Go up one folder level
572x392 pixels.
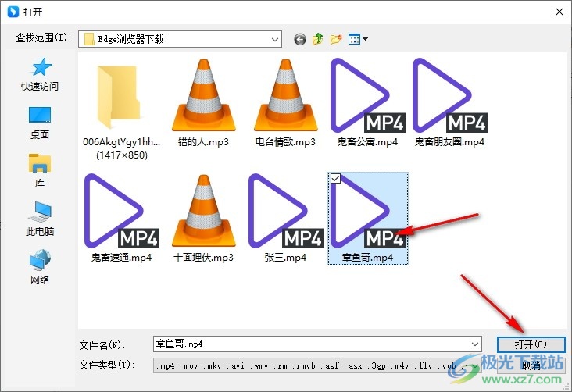click(x=318, y=38)
